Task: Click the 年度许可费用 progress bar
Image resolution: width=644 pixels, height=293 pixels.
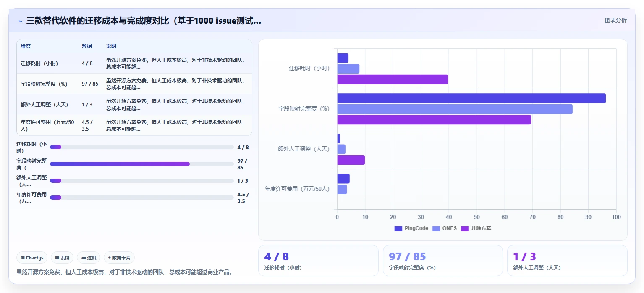Action: point(141,198)
